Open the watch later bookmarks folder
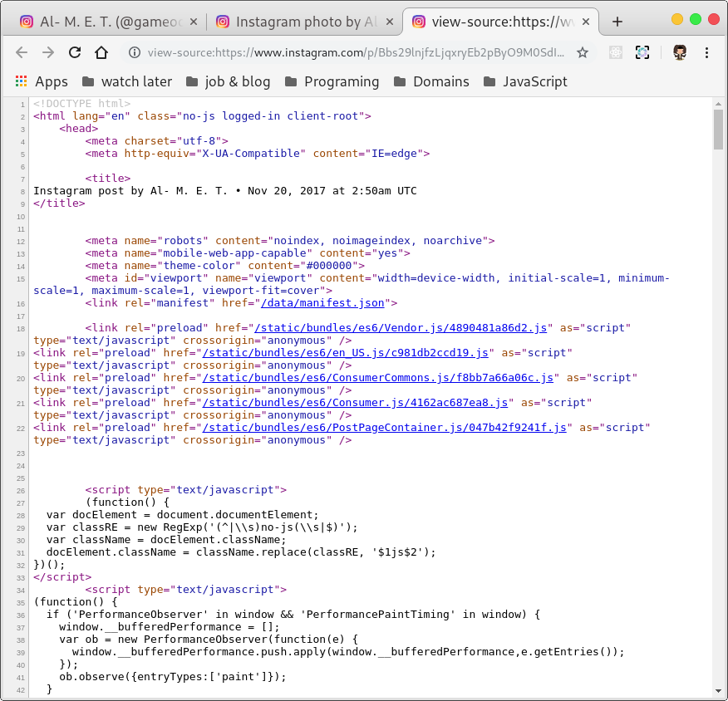Image resolution: width=728 pixels, height=701 pixels. pyautogui.click(x=127, y=81)
